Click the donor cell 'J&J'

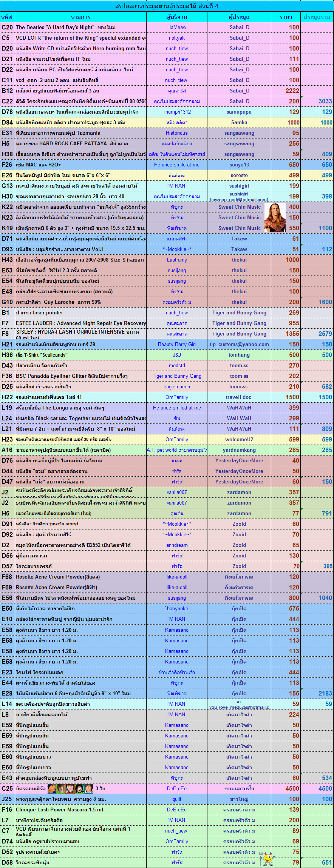pyautogui.click(x=177, y=355)
